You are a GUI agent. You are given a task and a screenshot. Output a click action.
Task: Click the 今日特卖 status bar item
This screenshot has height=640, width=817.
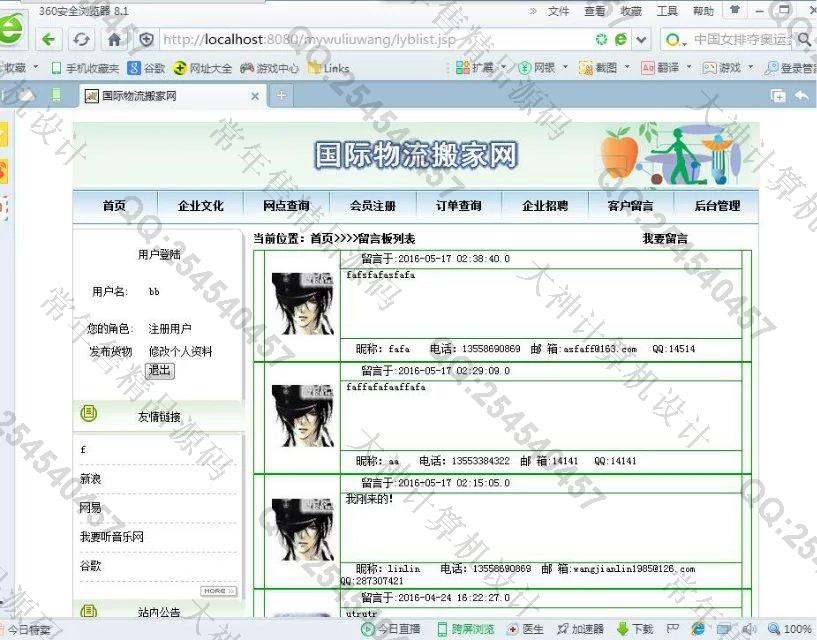tap(26, 630)
